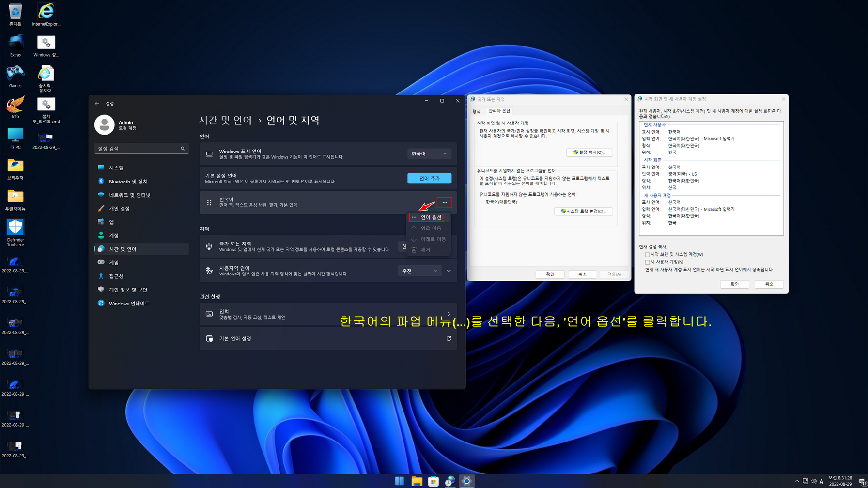Click the 설정 검색 search field
This screenshot has width=868, height=488.
[141, 149]
